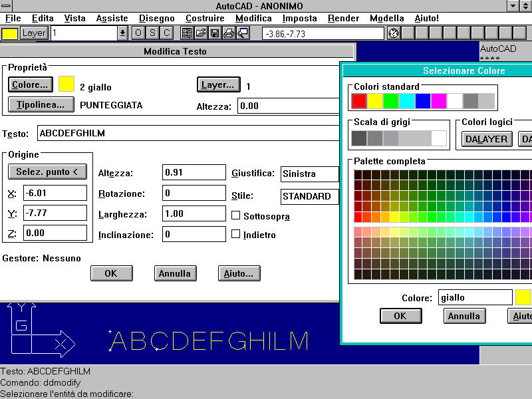Click the save diskette icon
This screenshot has width=532, height=399.
click(215, 33)
